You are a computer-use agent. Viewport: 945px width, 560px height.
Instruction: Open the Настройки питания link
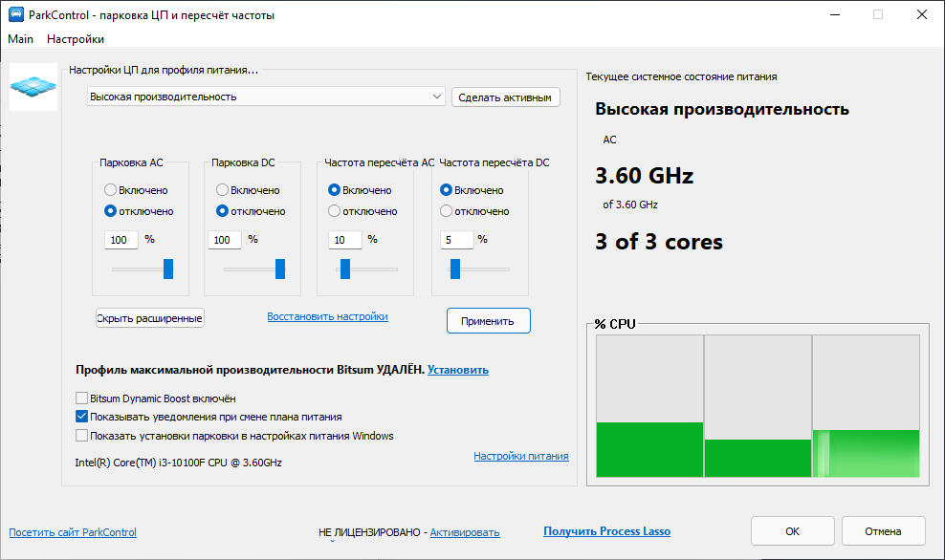pyautogui.click(x=520, y=457)
